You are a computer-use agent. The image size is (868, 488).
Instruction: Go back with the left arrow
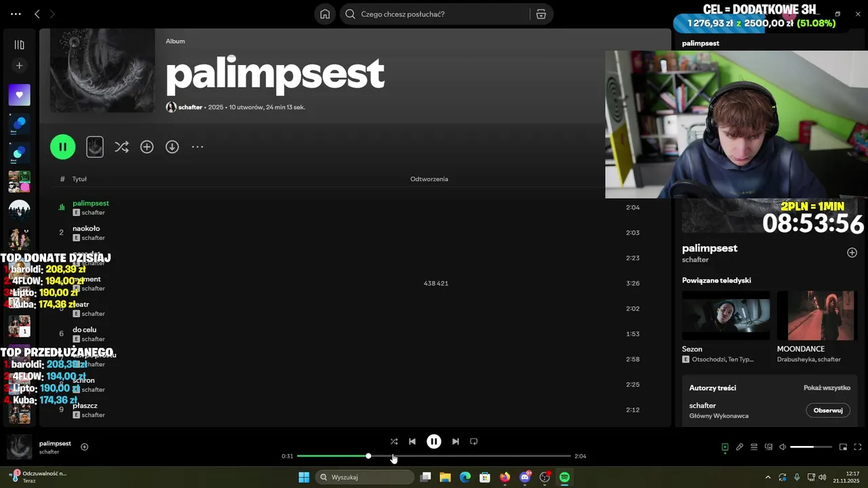37,14
